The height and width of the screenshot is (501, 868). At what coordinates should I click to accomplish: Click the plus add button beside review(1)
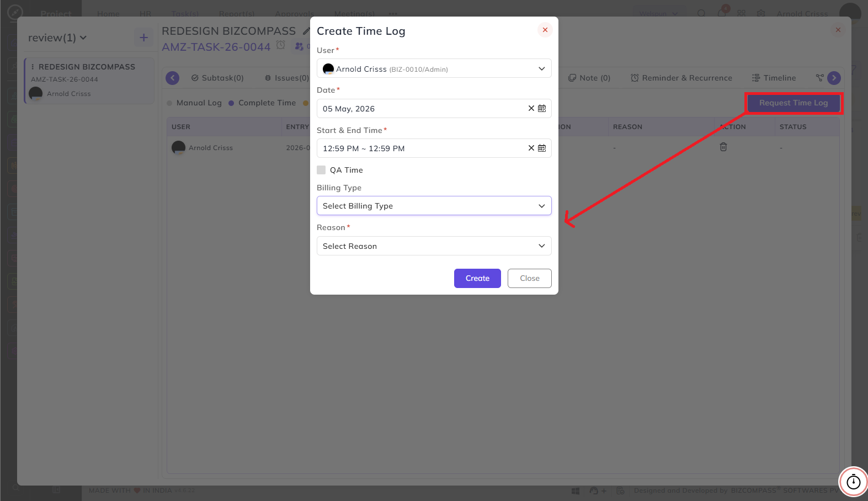coord(143,38)
